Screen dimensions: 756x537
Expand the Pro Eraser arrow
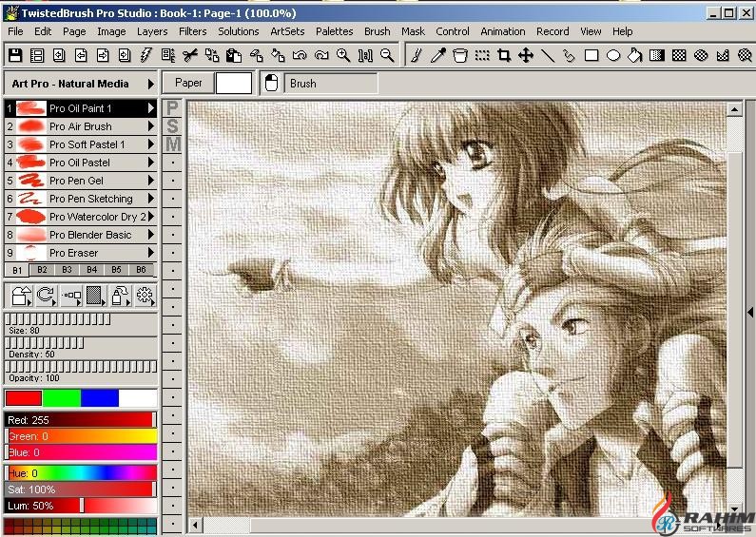point(151,253)
